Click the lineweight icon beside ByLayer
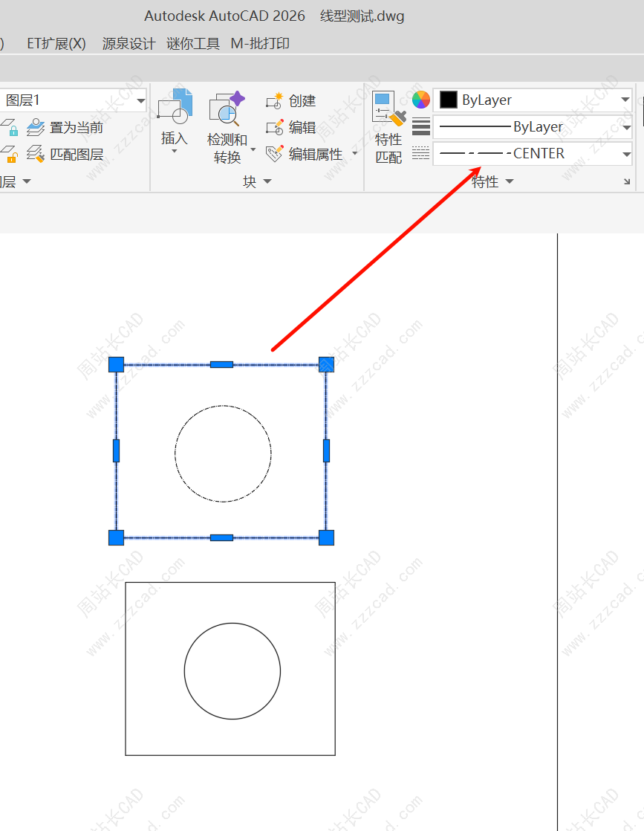 [421, 127]
